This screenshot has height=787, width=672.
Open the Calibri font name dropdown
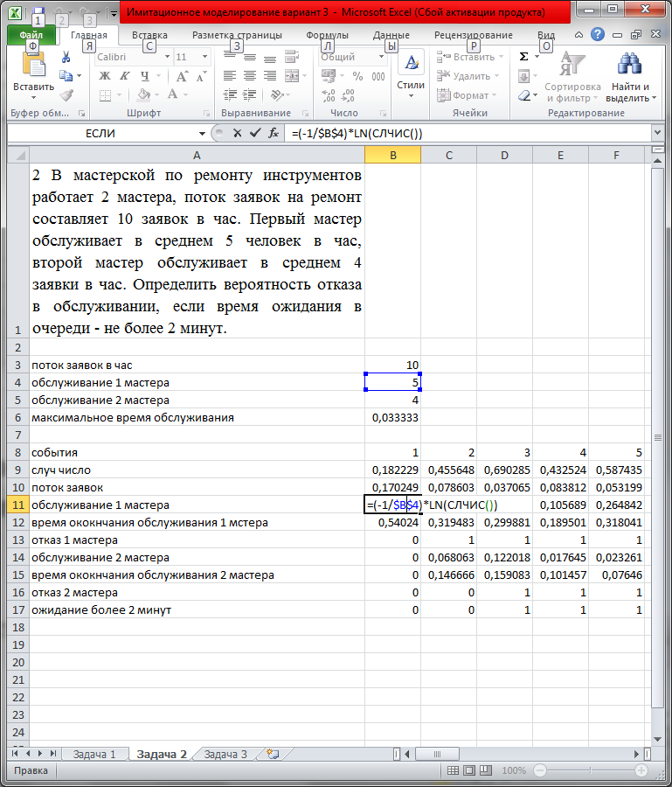[x=168, y=57]
